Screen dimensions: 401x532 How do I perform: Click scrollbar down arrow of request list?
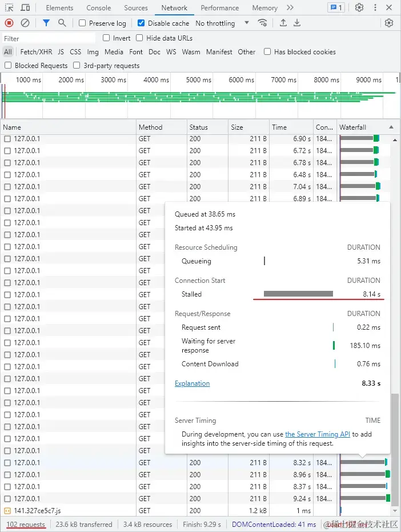[x=395, y=511]
